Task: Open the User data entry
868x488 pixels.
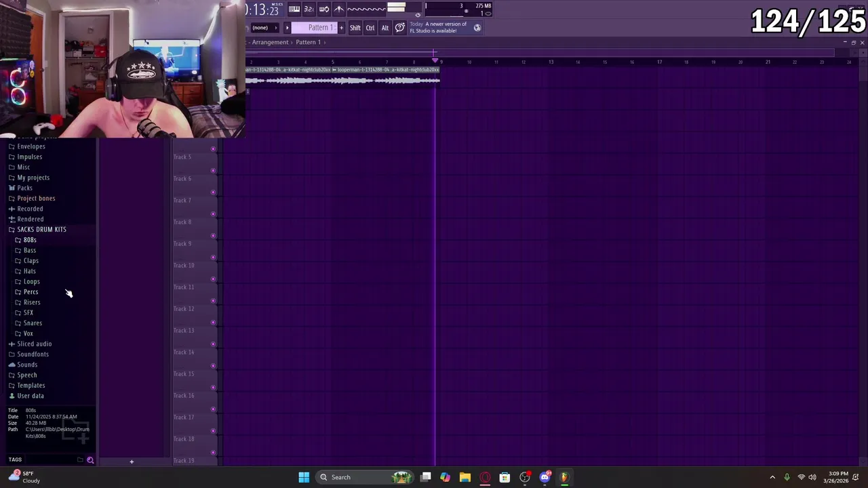Action: pos(31,396)
